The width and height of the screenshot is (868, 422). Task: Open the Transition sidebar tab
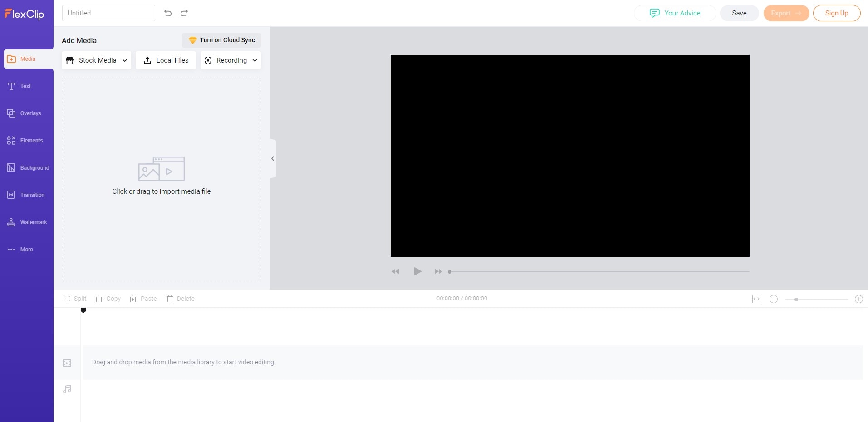27,195
